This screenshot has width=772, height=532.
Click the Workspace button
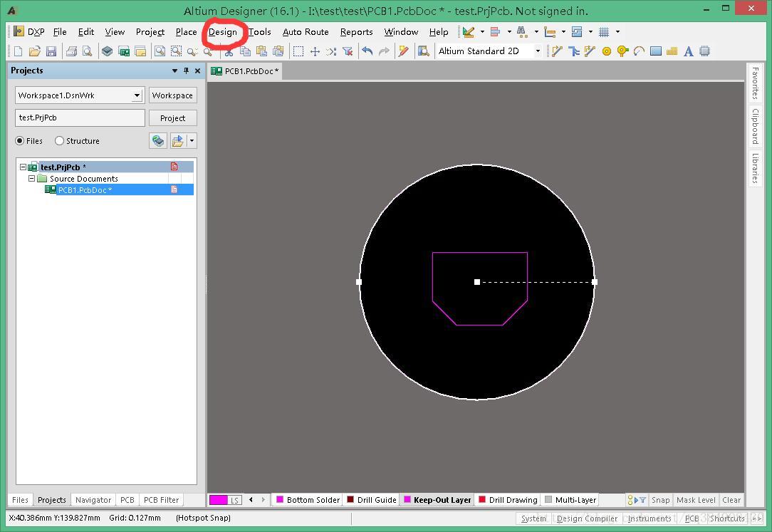pos(172,95)
